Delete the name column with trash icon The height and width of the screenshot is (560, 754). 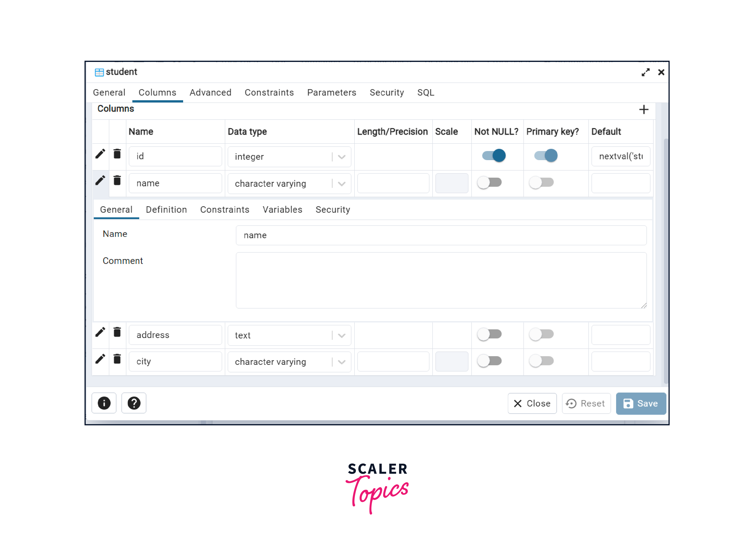[x=117, y=181]
